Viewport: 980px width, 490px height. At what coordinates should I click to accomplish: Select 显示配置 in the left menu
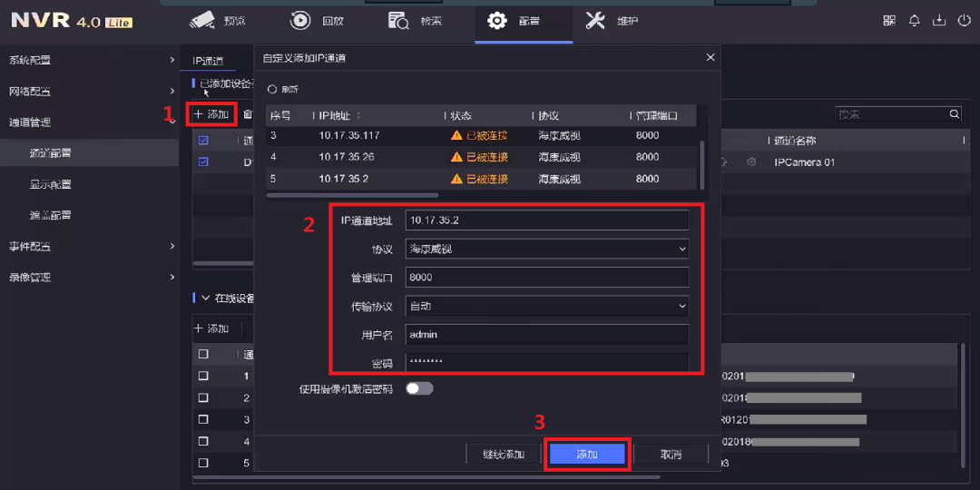pyautogui.click(x=51, y=184)
